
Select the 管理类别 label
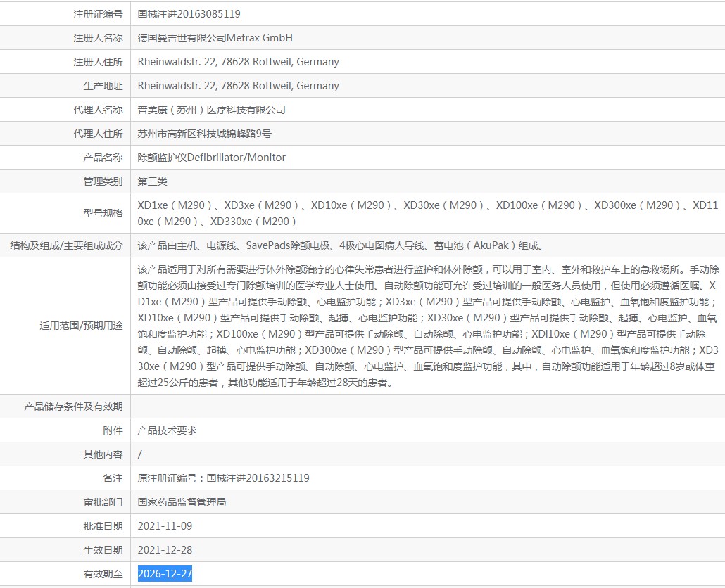[x=103, y=181]
